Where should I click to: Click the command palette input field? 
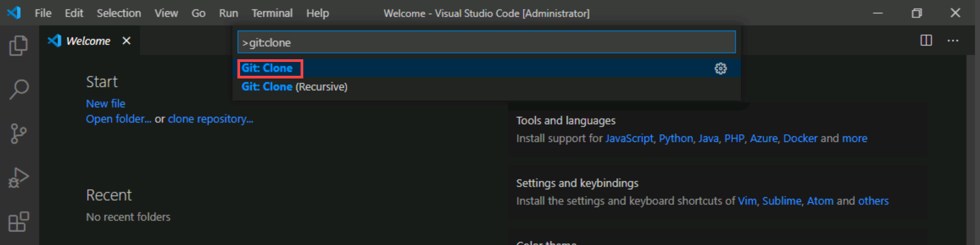tap(486, 42)
